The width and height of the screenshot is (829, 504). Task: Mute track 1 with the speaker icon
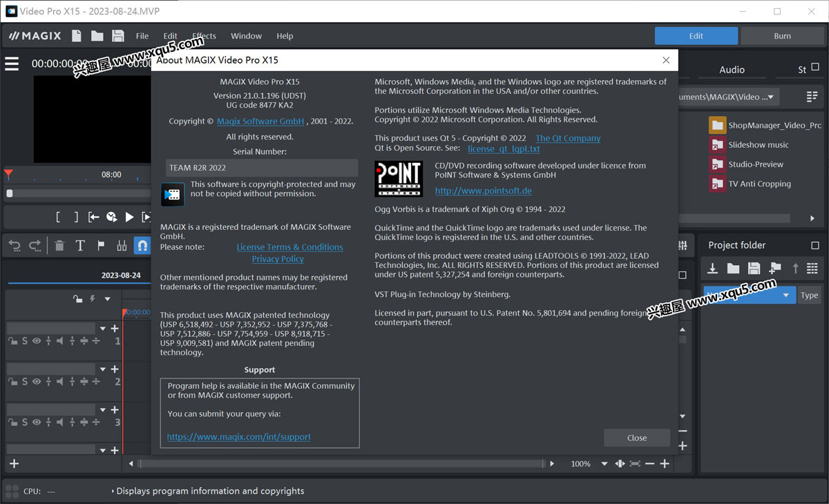(60, 341)
